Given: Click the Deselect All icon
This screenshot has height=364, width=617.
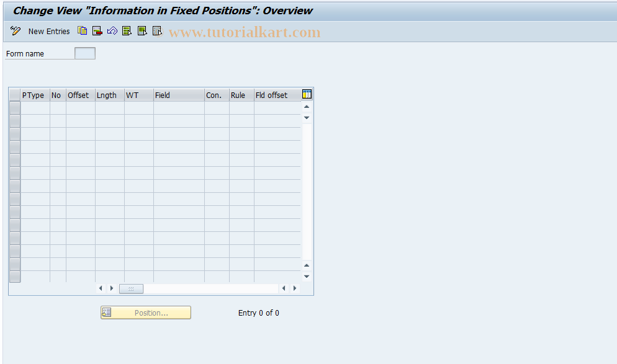Looking at the screenshot, I should (x=157, y=30).
